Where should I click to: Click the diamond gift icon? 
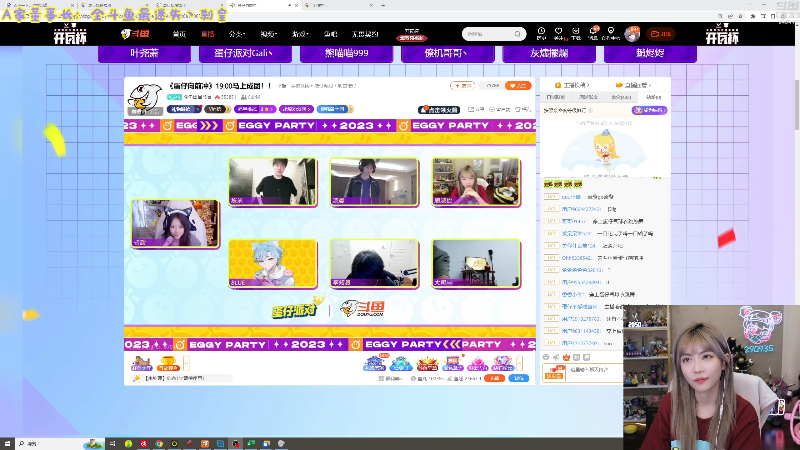(x=503, y=363)
